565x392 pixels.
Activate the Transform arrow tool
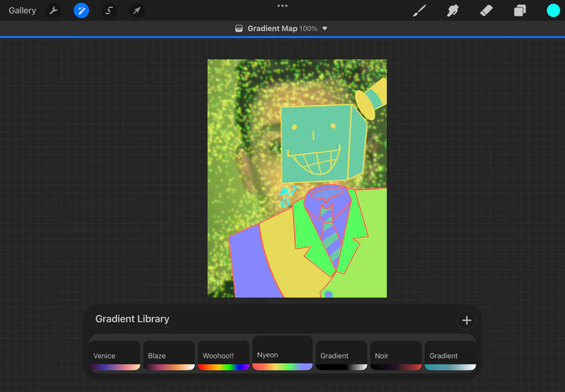[137, 11]
